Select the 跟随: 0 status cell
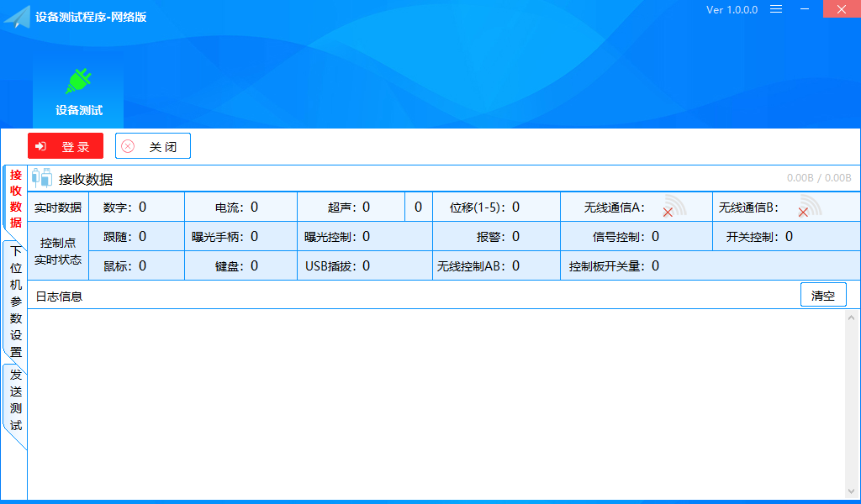 point(137,236)
